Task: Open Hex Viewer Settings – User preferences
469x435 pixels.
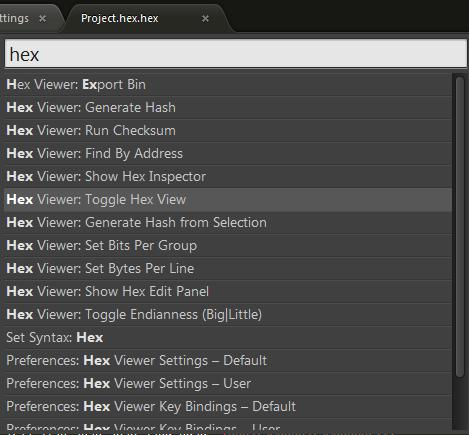Action: pos(228,384)
